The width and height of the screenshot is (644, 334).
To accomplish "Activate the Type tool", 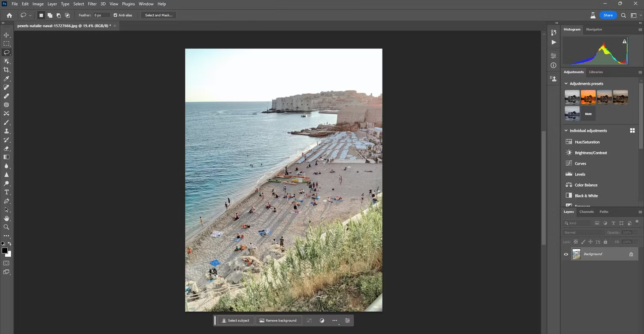I will 6,192.
